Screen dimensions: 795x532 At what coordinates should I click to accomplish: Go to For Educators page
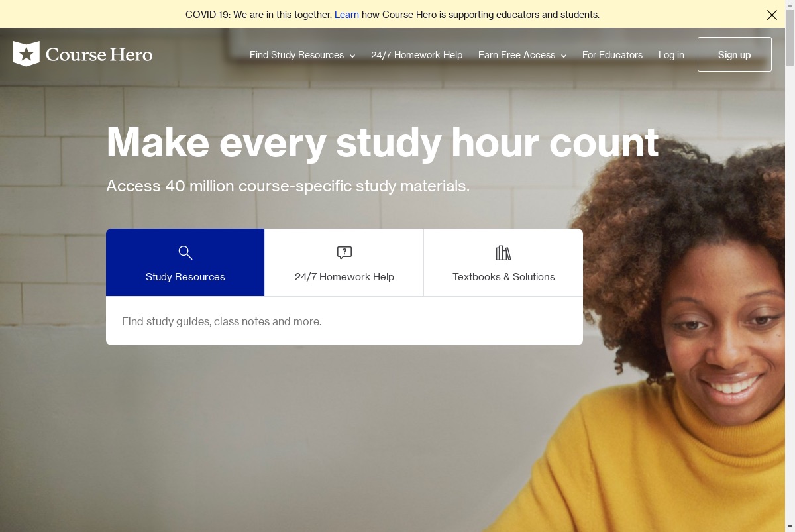pos(612,55)
